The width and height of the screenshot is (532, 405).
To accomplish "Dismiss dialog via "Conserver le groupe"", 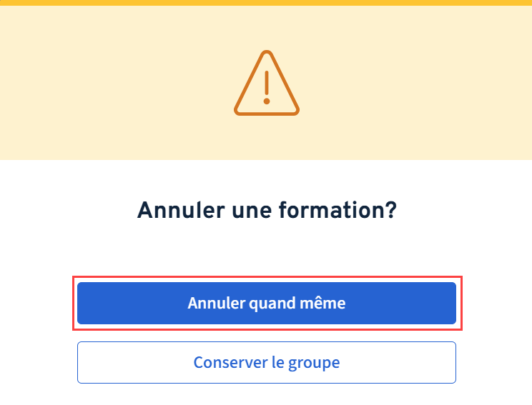I will pos(266,362).
